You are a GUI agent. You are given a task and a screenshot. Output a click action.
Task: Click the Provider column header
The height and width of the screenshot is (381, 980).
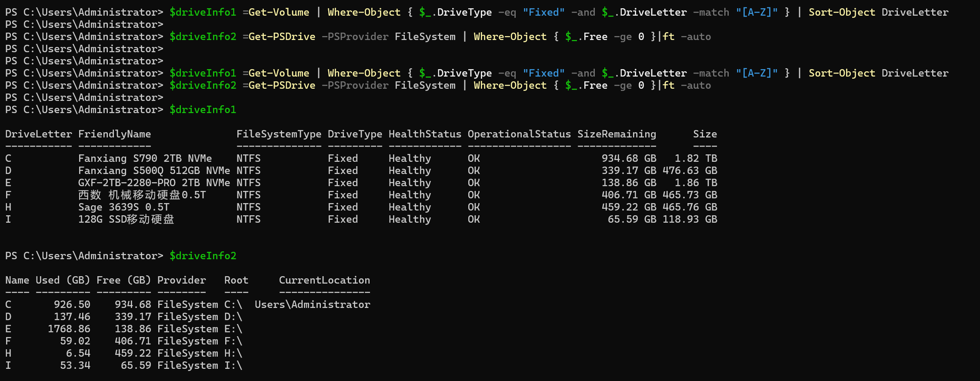(181, 280)
